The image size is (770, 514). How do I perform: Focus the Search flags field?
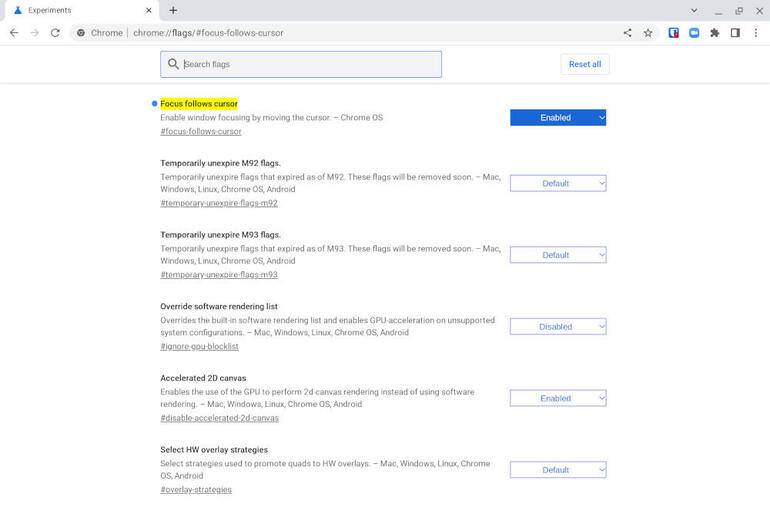301,64
